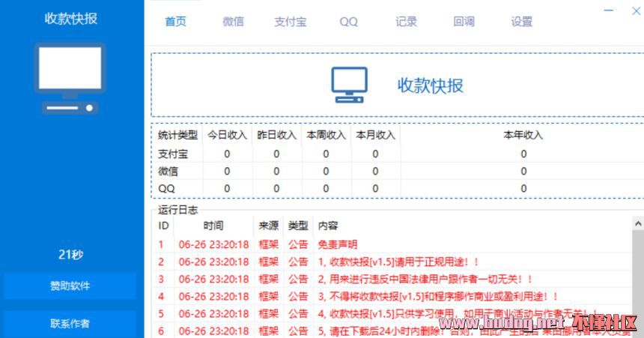
Task: Select the QQ statistics row label
Action: (166, 189)
